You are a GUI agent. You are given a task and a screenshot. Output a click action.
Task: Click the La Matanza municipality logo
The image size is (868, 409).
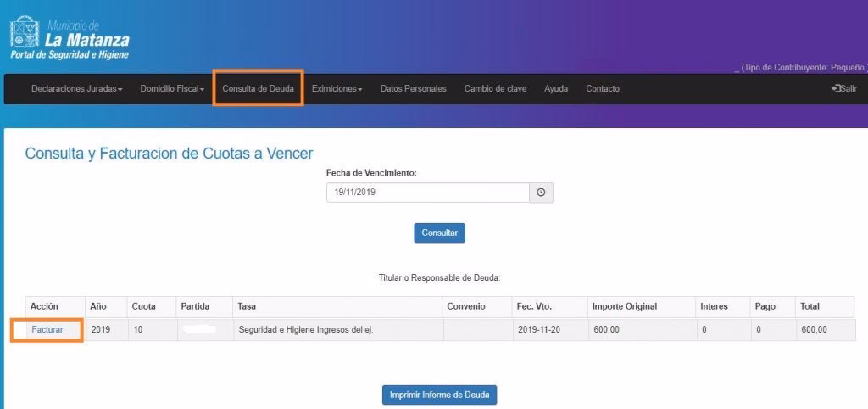click(70, 38)
